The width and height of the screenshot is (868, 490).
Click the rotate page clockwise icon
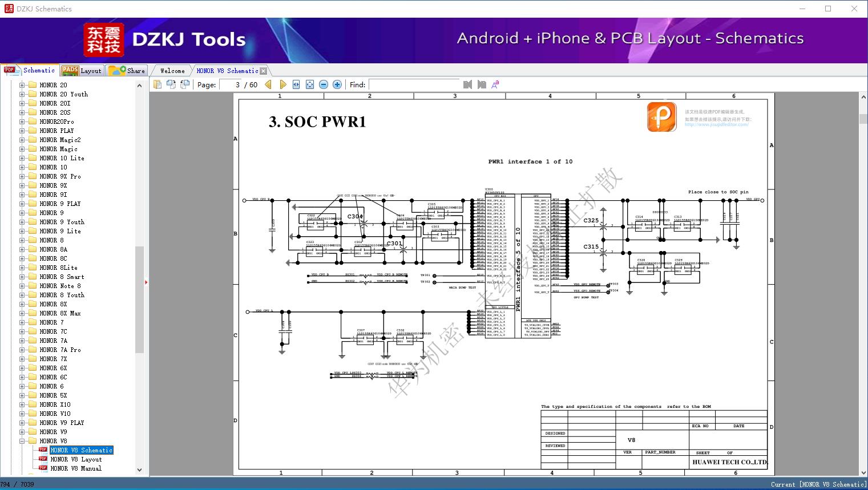coord(171,84)
